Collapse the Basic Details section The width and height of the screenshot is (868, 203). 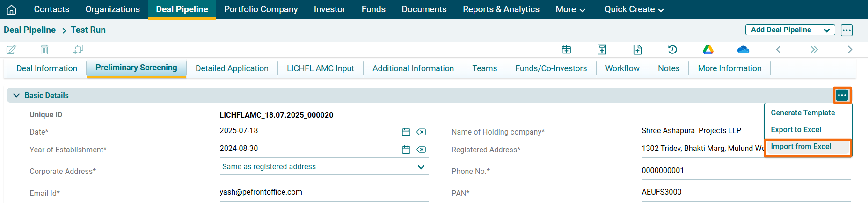16,95
